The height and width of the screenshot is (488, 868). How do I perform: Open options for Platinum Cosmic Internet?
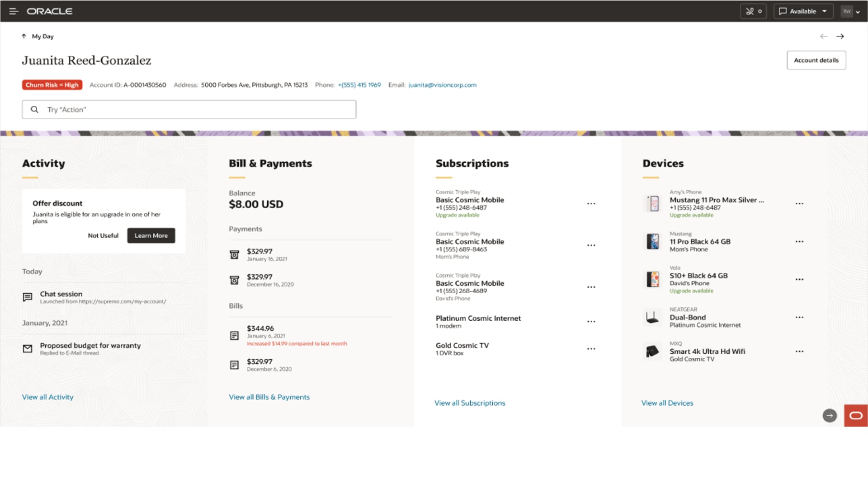591,322
